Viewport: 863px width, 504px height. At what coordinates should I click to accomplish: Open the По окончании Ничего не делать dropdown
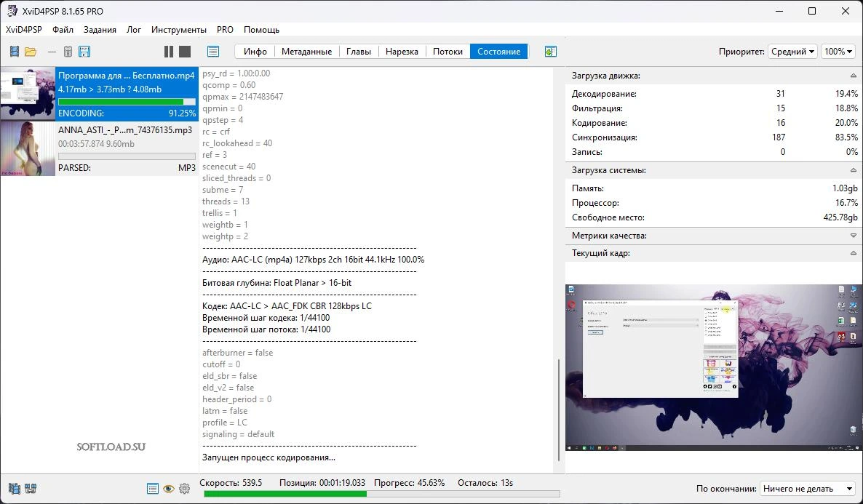click(x=808, y=489)
